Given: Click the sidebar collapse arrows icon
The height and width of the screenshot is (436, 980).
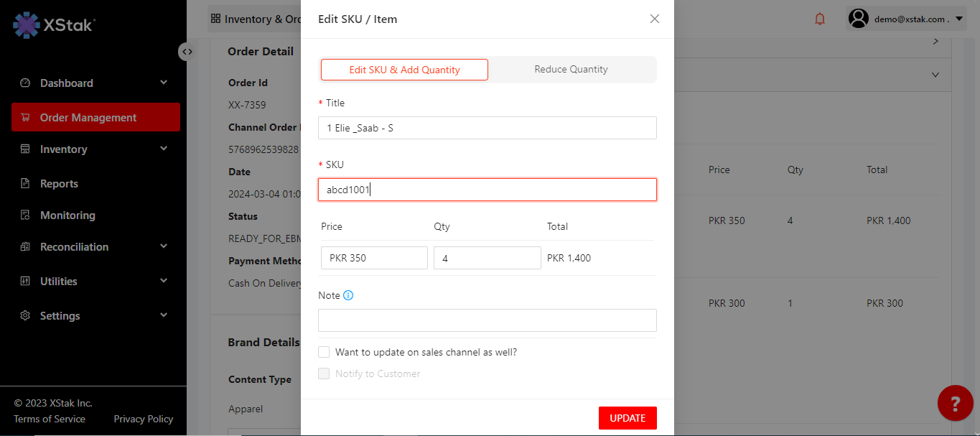Looking at the screenshot, I should click(187, 52).
